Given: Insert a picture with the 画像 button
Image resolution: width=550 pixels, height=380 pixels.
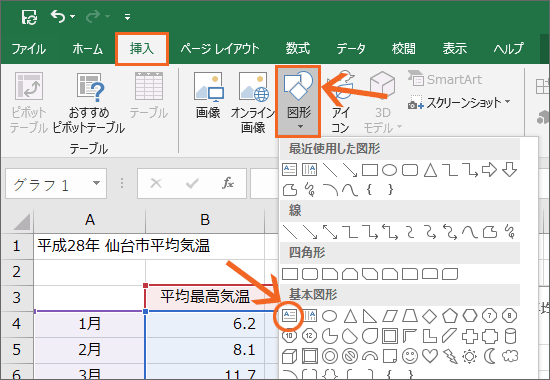Looking at the screenshot, I should [208, 95].
